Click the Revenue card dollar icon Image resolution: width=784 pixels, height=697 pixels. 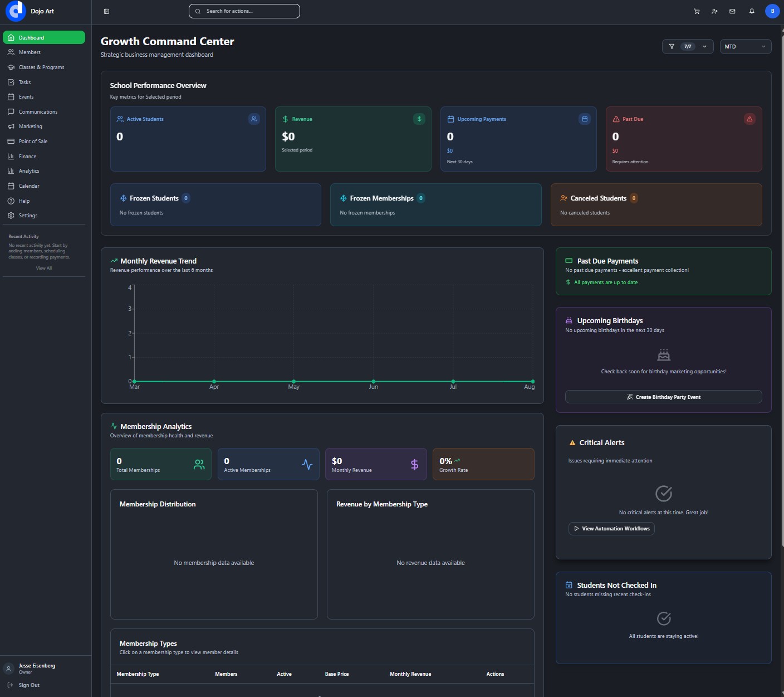click(x=419, y=119)
